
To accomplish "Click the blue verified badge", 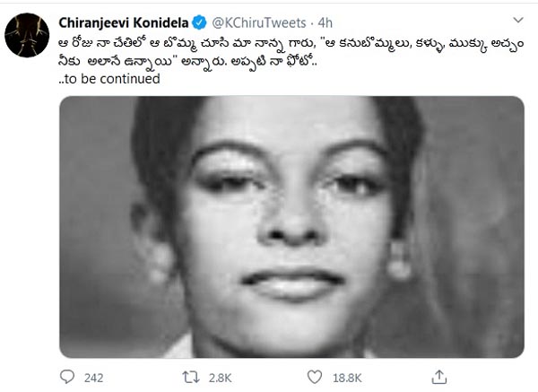I will pyautogui.click(x=199, y=22).
